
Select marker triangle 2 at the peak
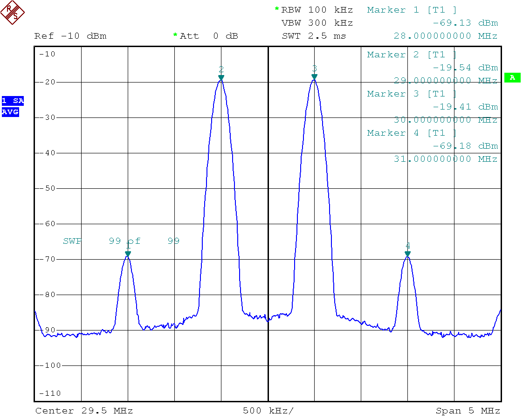[221, 77]
